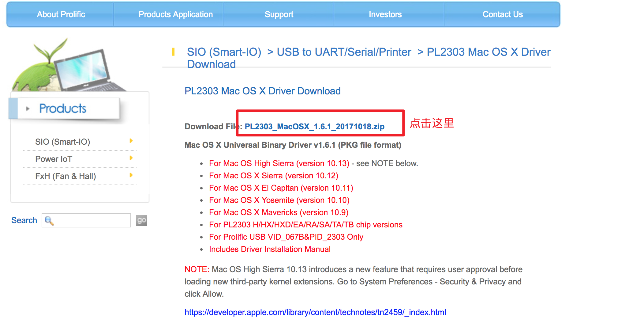Open the developer.apple.com technote link

(x=315, y=312)
